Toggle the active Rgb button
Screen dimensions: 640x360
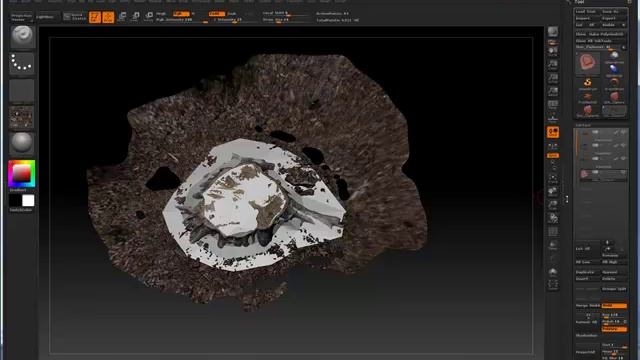(181, 14)
